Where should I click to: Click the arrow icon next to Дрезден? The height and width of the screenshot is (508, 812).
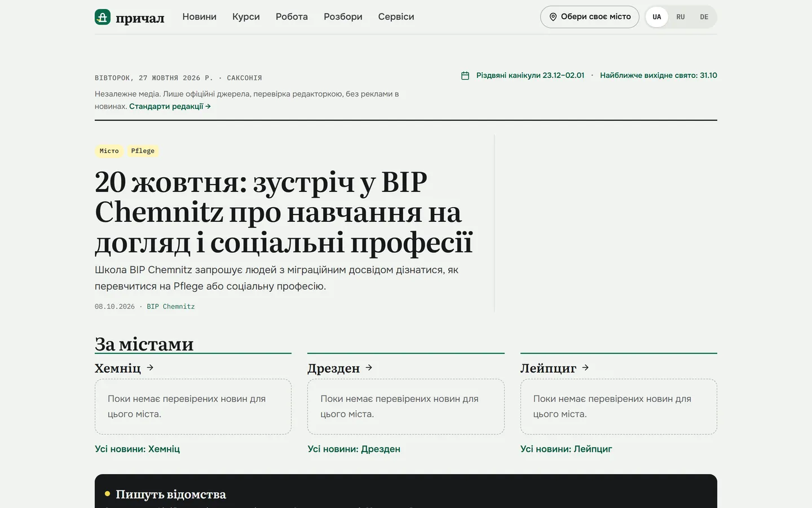tap(369, 367)
